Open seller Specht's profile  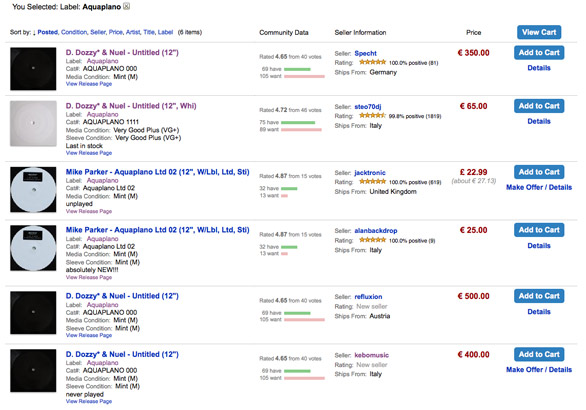click(366, 53)
